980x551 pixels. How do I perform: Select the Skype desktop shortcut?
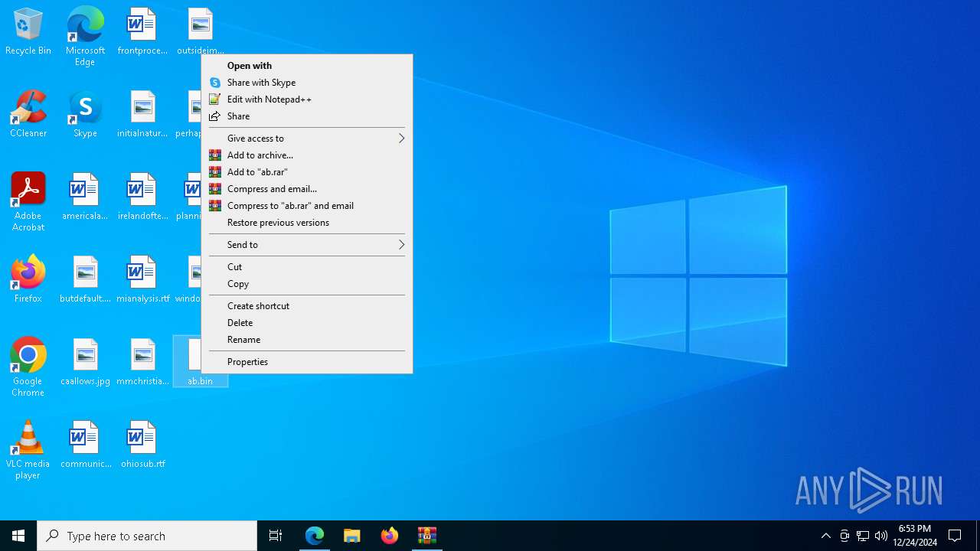click(85, 115)
